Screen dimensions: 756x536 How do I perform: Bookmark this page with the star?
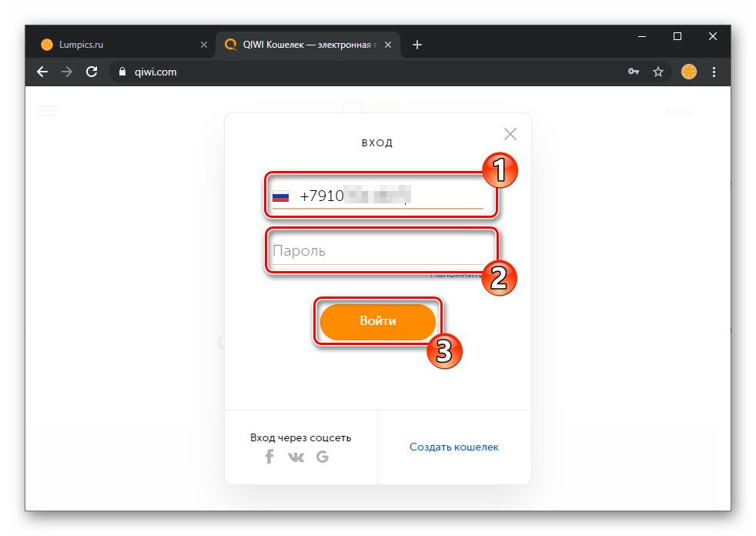(x=657, y=72)
